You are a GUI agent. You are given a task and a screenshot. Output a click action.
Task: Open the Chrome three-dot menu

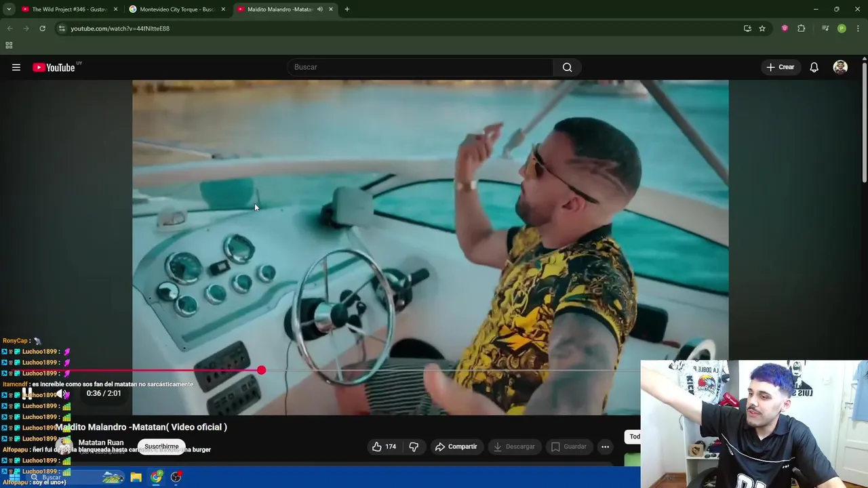(x=858, y=28)
